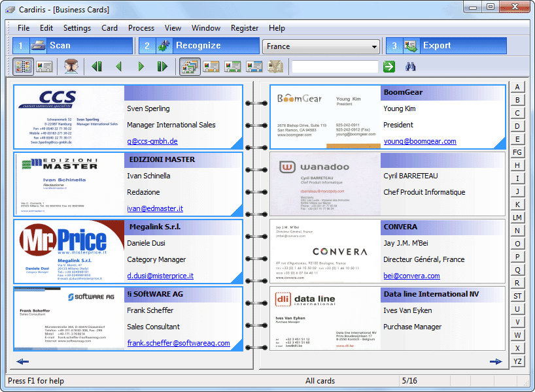The height and width of the screenshot is (392, 535).
Task: Open search with the binoculars icon
Action: point(411,67)
